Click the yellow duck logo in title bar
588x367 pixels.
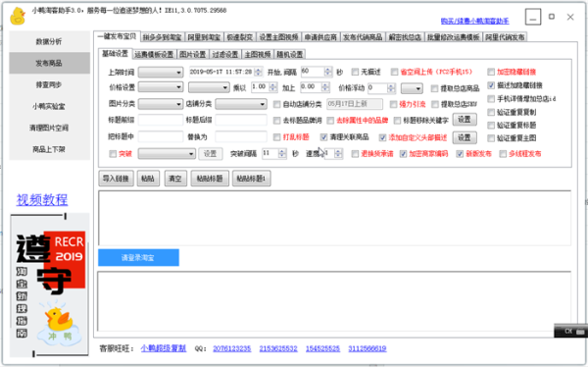pos(18,16)
